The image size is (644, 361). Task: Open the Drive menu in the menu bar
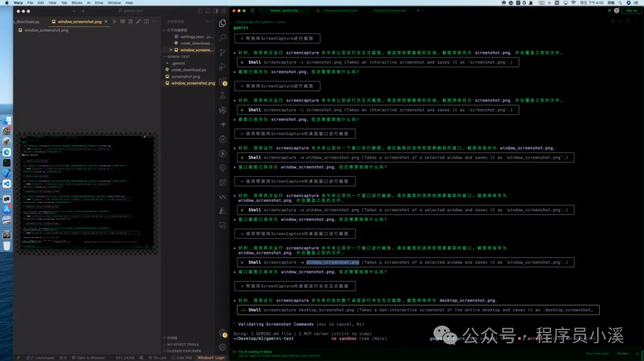click(99, 3)
